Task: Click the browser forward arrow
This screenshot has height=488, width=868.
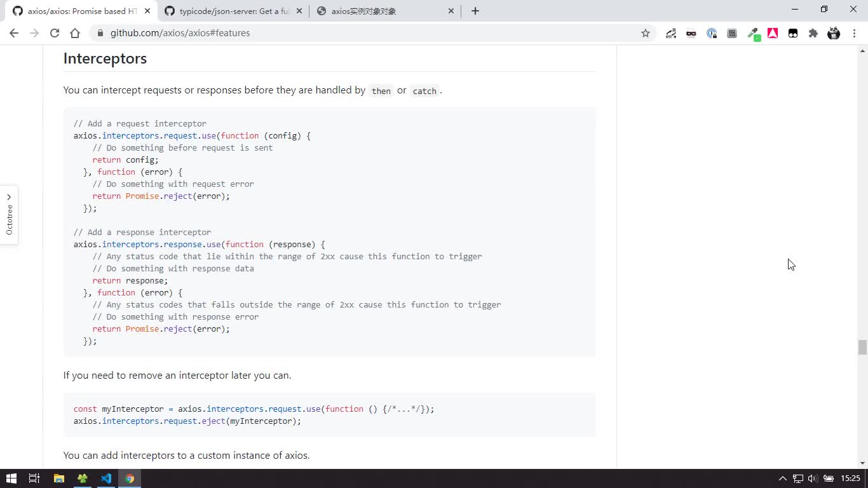Action: tap(34, 33)
